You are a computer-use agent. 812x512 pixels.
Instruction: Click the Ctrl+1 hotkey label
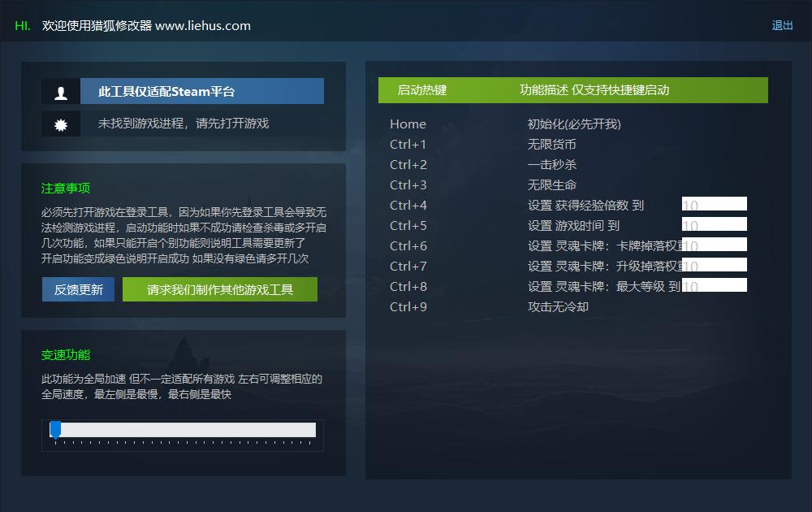(408, 145)
